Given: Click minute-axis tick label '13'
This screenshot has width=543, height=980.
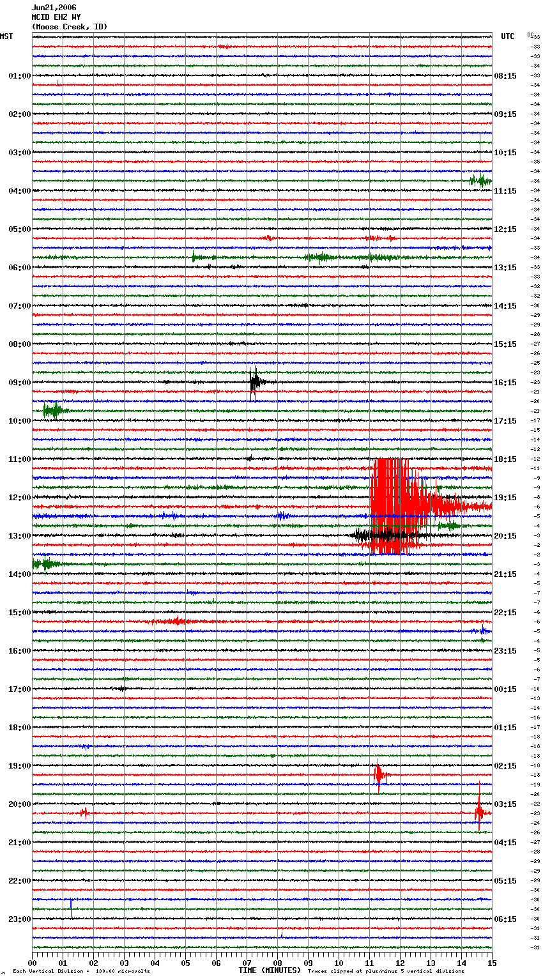Looking at the screenshot, I should pos(431,963).
